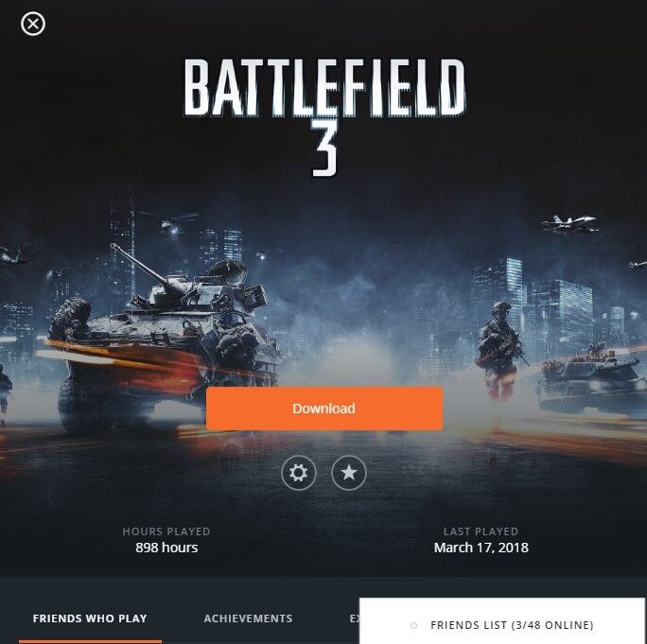Click the orange underline beneath Friends Who Play

[91, 641]
